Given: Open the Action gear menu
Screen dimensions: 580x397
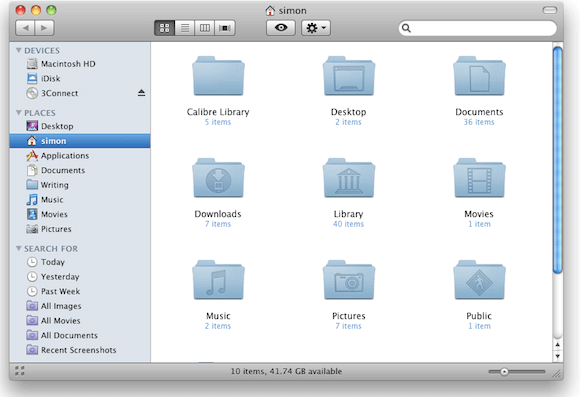Looking at the screenshot, I should click(316, 28).
